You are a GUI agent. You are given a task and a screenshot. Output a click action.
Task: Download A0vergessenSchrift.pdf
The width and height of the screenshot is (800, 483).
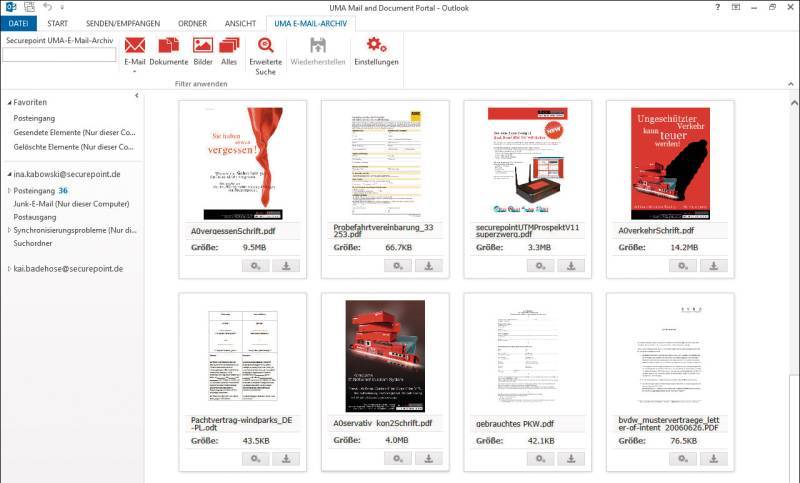pos(286,266)
